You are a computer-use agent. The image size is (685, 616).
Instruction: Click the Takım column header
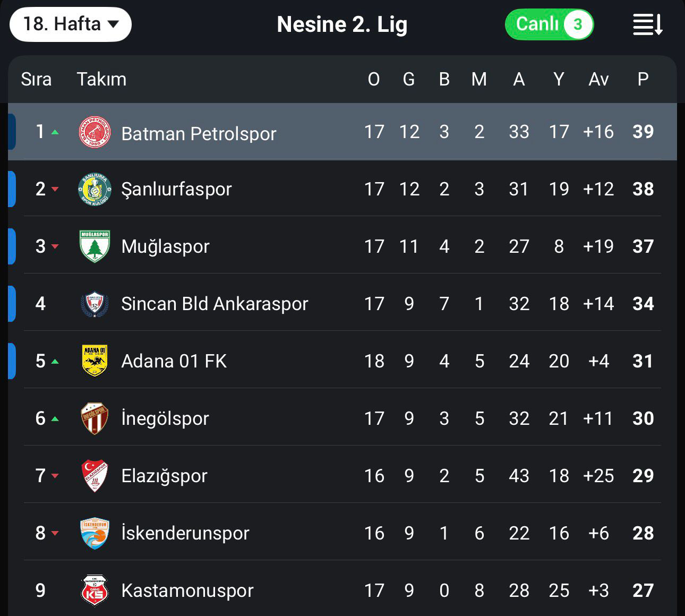pos(101,79)
